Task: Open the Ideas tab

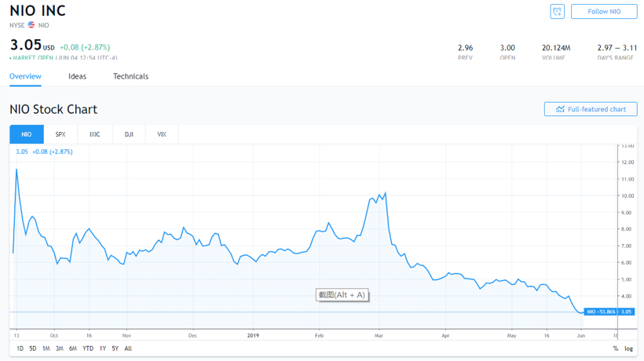Action: pos(77,76)
